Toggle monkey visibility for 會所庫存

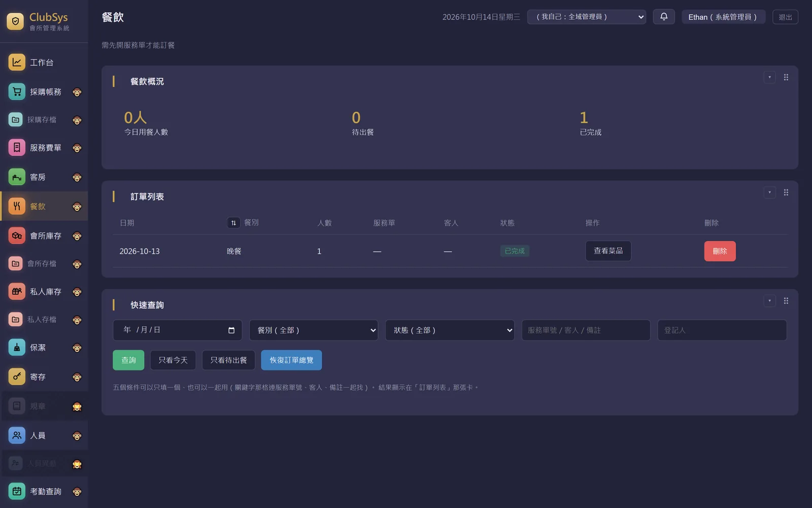77,236
